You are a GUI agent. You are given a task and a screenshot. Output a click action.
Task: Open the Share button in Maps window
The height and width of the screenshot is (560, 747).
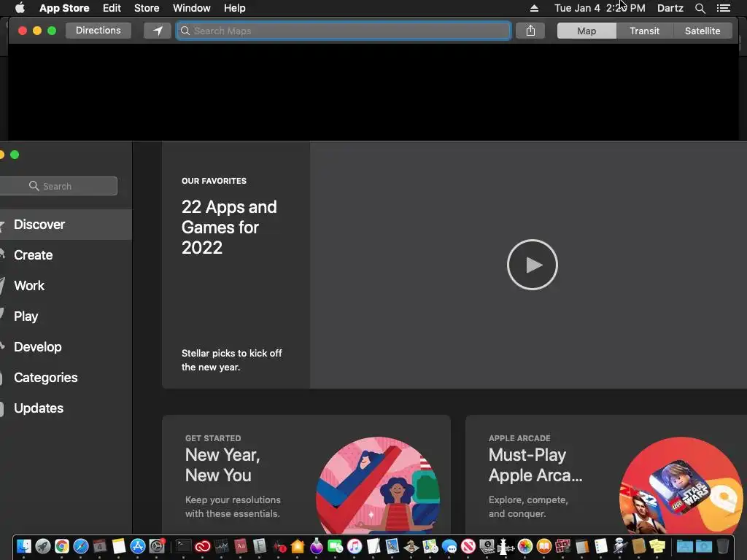click(x=530, y=31)
